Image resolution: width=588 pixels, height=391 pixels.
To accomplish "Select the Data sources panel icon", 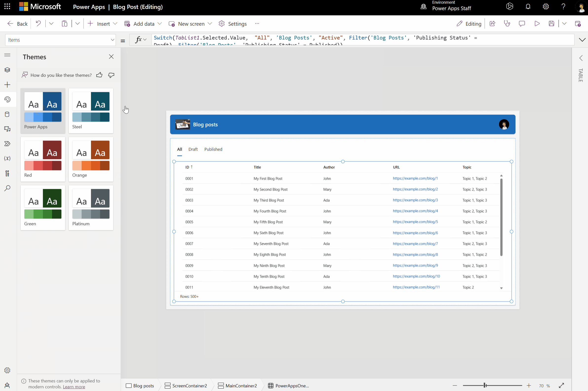I will click(7, 114).
